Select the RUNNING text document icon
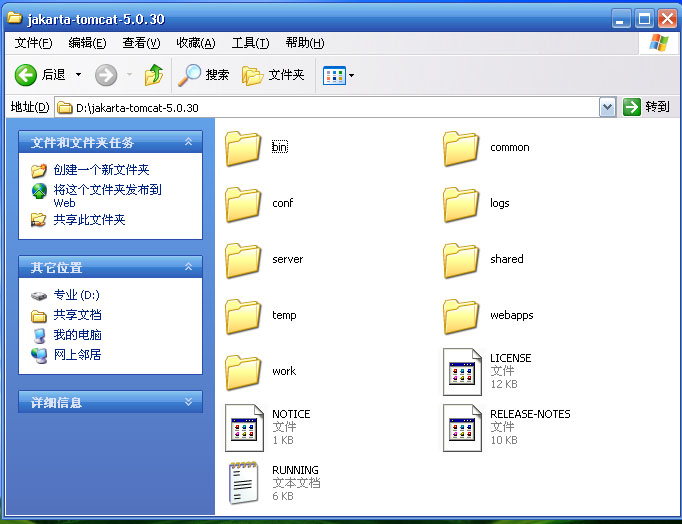The width and height of the screenshot is (682, 524). (x=244, y=483)
